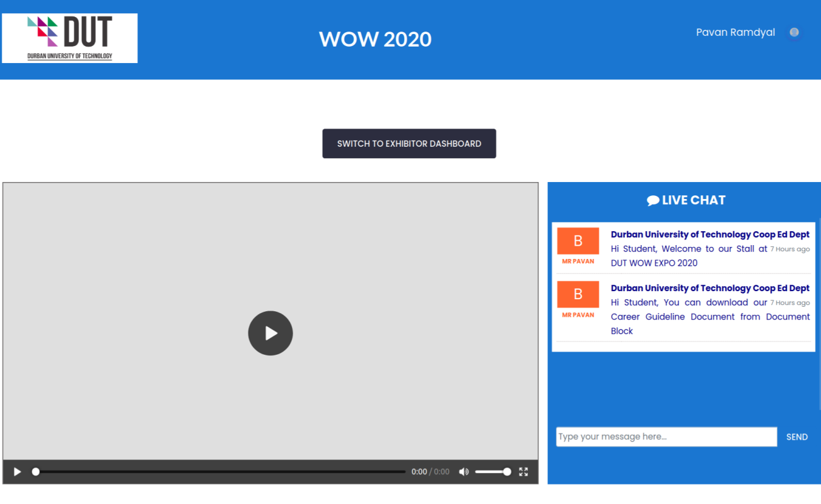Open the user profile avatar icon
Screen dimensions: 821x504
(x=794, y=33)
